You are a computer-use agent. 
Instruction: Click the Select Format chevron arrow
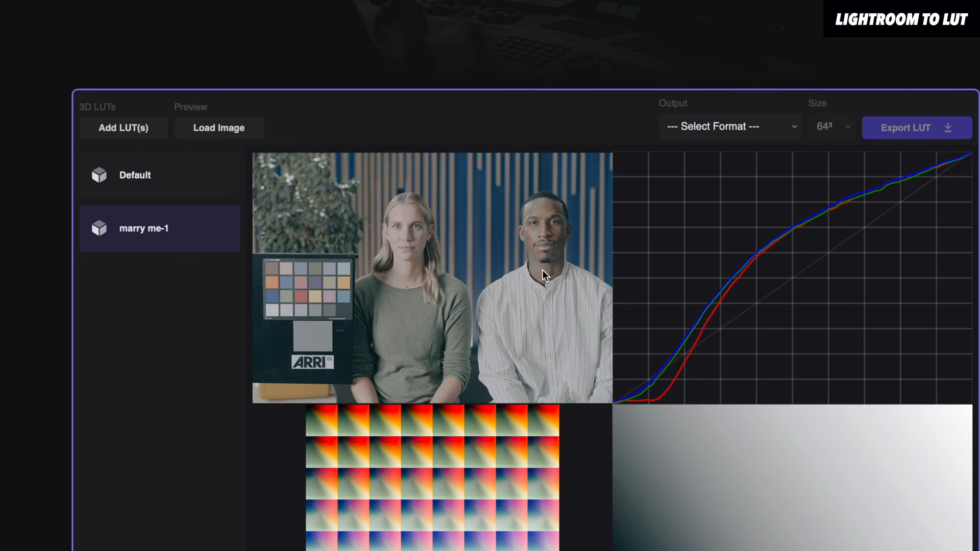tap(794, 126)
